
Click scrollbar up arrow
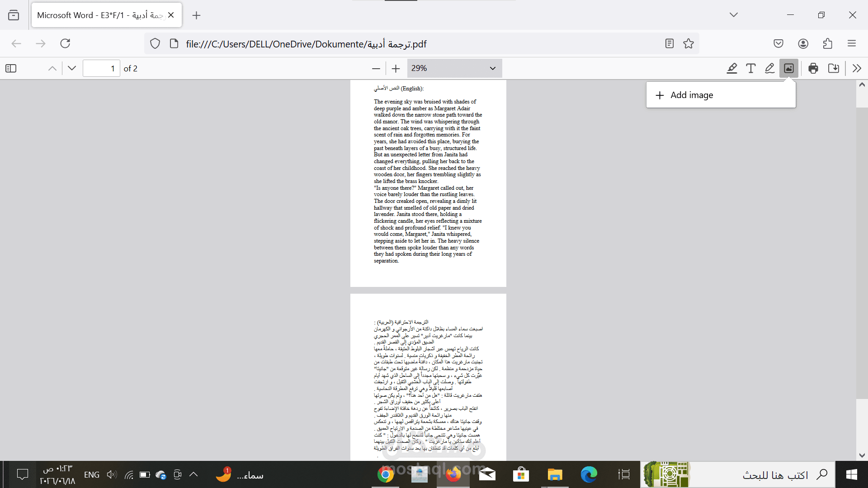click(x=862, y=84)
